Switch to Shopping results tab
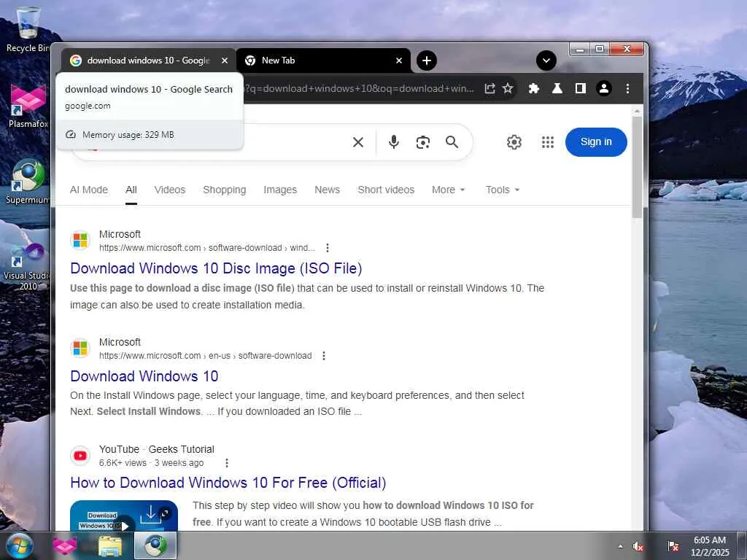This screenshot has height=560, width=747. pos(225,190)
